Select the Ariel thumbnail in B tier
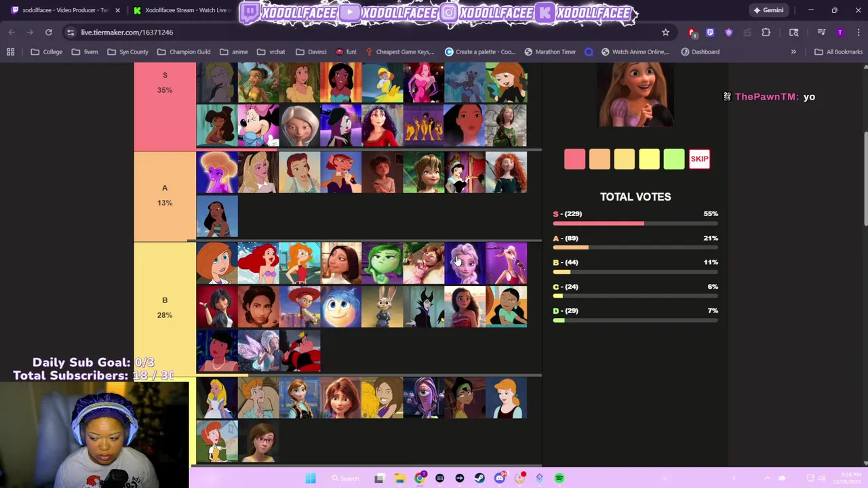The height and width of the screenshot is (488, 868). click(258, 263)
